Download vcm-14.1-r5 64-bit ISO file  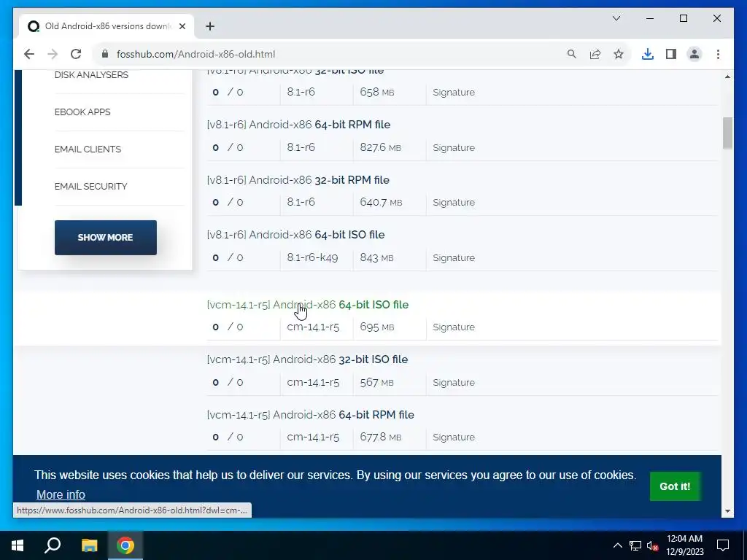point(308,305)
